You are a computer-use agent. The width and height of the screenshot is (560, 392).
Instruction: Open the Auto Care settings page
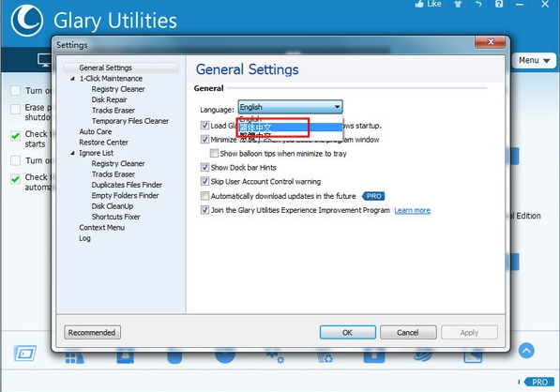(x=96, y=131)
